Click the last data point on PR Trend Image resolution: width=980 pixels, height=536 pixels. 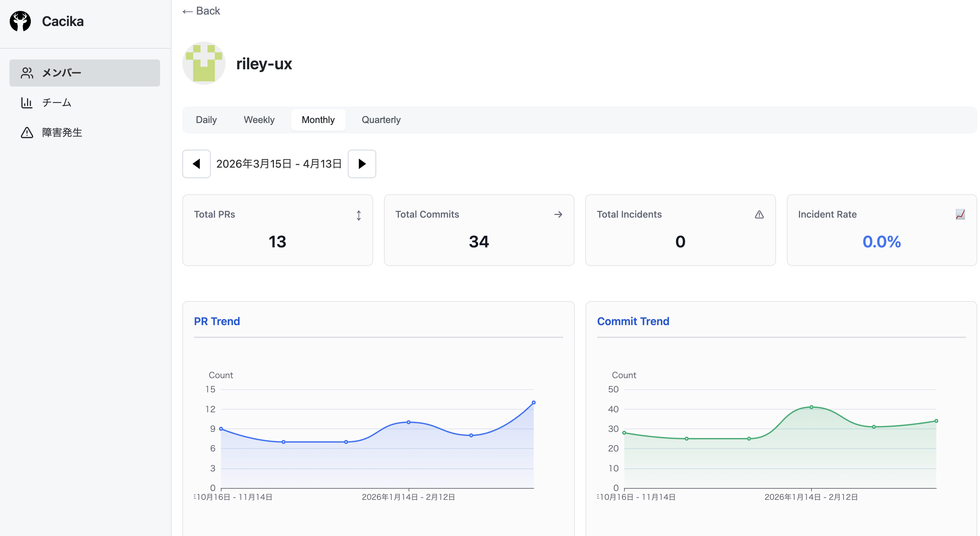click(533, 403)
